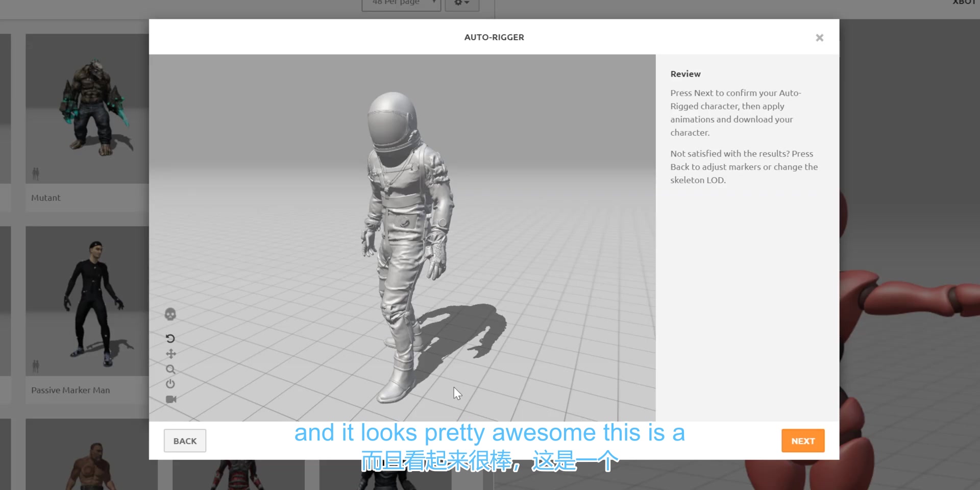Toggle the camera icon in viewer
Viewport: 980px width, 490px height.
point(171,399)
